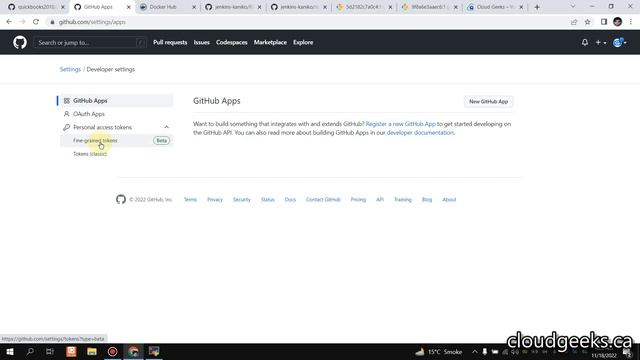The width and height of the screenshot is (640, 360).
Task: Click the Status footer link
Action: coord(268,200)
